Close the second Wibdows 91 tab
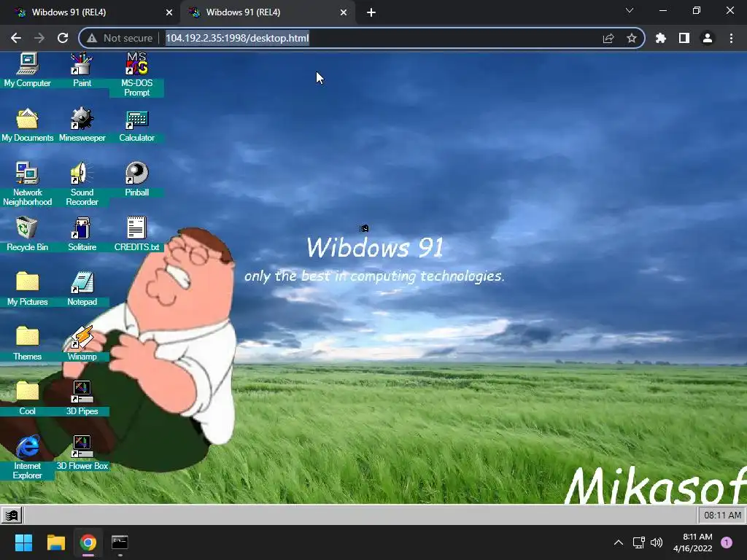The image size is (747, 560). coord(344,12)
